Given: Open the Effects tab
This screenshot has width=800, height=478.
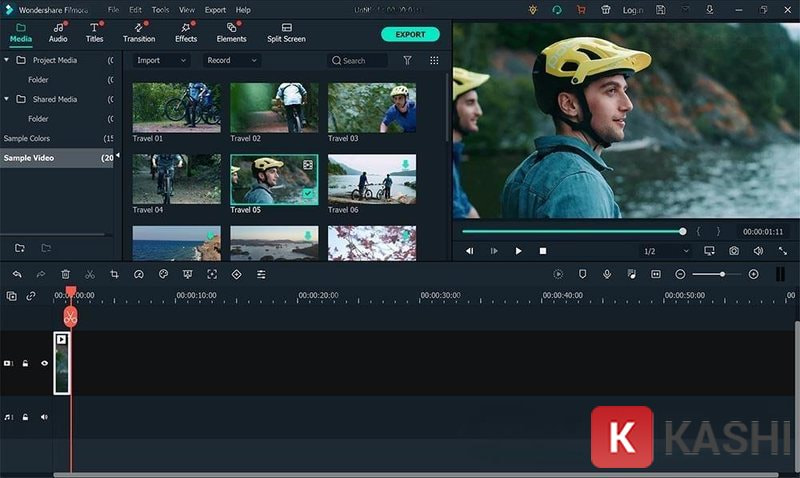Looking at the screenshot, I should click(186, 33).
